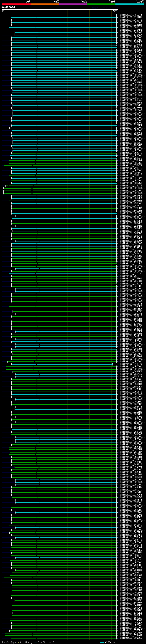Click the Large gaps legend text
The width and height of the screenshot is (146, 644).
click(28, 642)
